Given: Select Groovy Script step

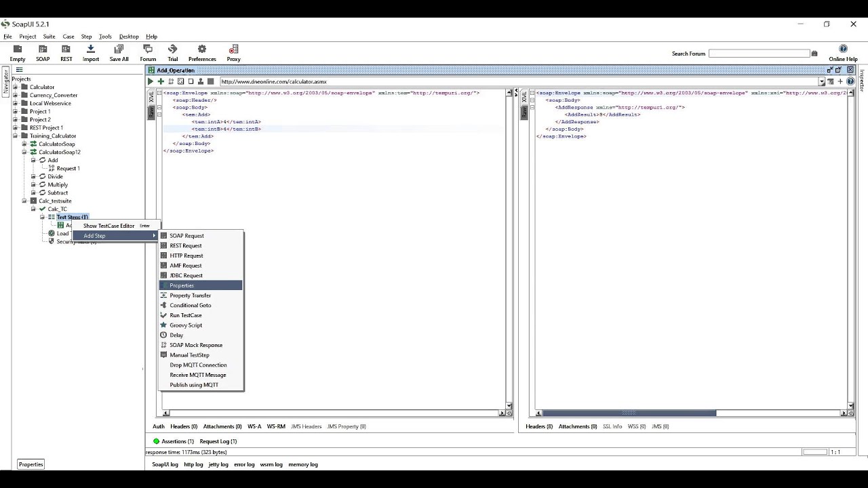Looking at the screenshot, I should click(x=201, y=325).
